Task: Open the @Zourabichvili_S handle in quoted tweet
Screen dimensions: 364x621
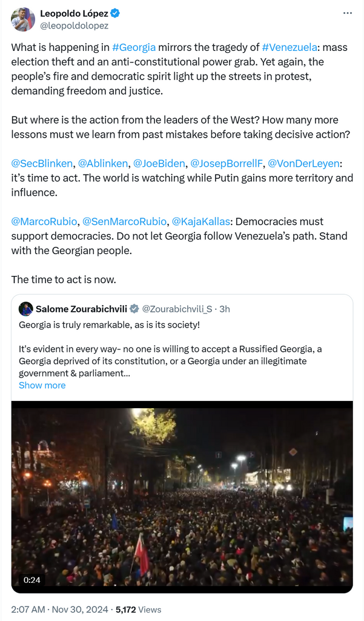Action: point(179,309)
